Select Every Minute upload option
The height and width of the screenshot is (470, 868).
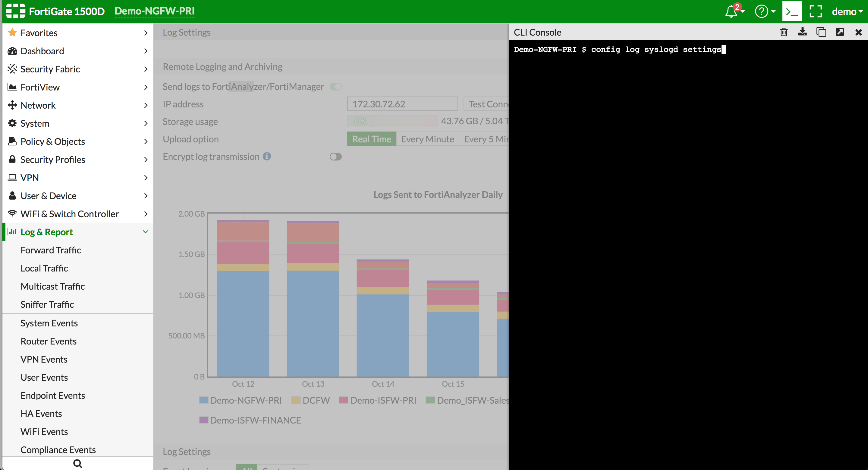point(427,139)
